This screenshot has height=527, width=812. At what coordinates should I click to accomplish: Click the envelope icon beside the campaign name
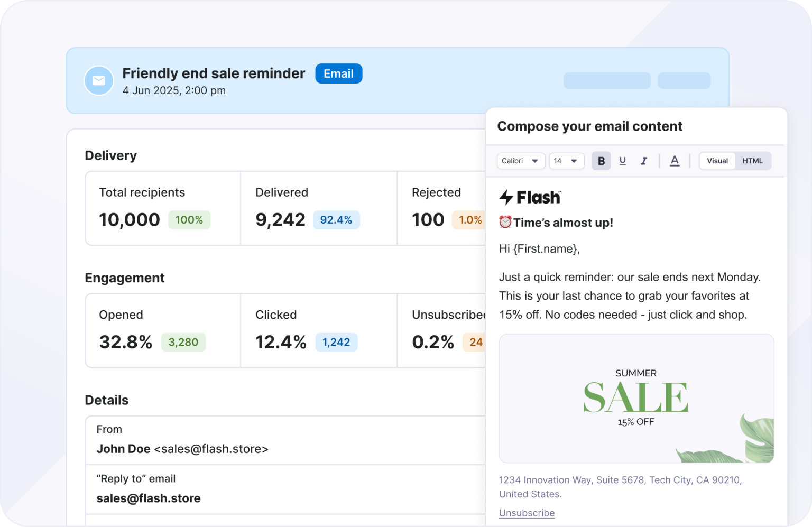[98, 80]
